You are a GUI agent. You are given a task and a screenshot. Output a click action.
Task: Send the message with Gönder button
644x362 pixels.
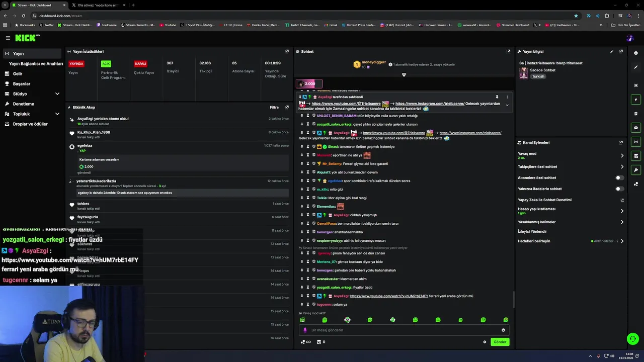(x=500, y=342)
